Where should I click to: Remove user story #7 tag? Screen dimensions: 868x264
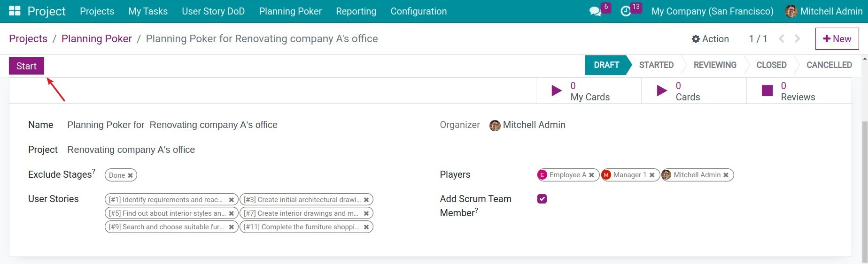pyautogui.click(x=366, y=213)
